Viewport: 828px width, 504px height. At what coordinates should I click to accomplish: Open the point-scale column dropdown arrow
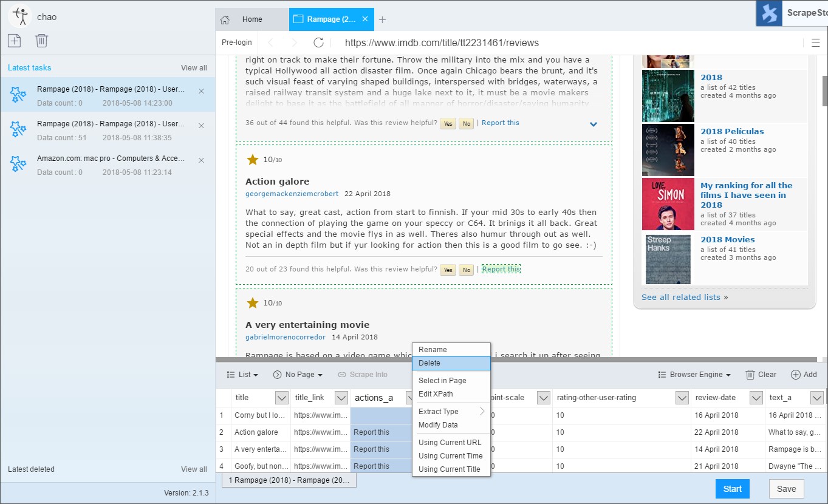tap(544, 398)
